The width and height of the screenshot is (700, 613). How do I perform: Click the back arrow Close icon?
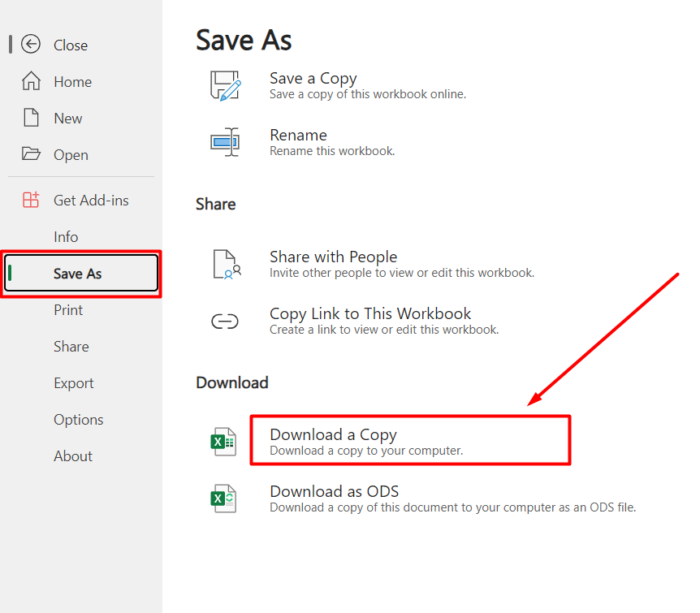coord(31,44)
